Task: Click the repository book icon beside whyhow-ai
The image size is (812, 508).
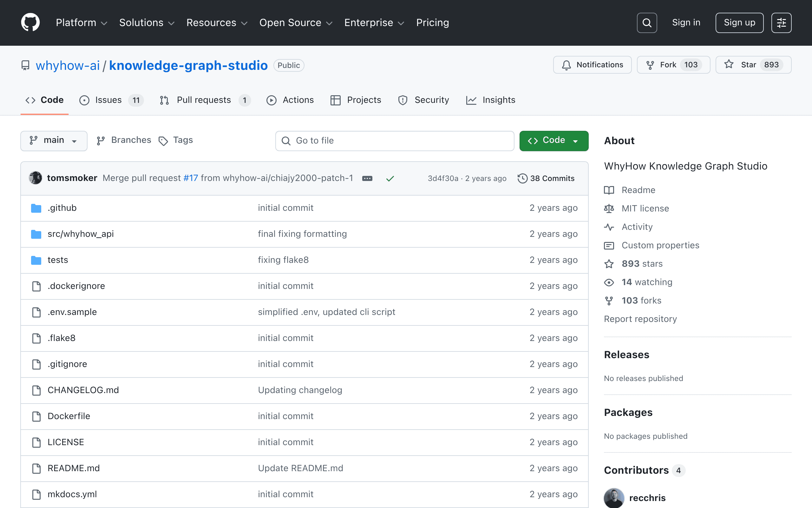Action: pos(25,65)
